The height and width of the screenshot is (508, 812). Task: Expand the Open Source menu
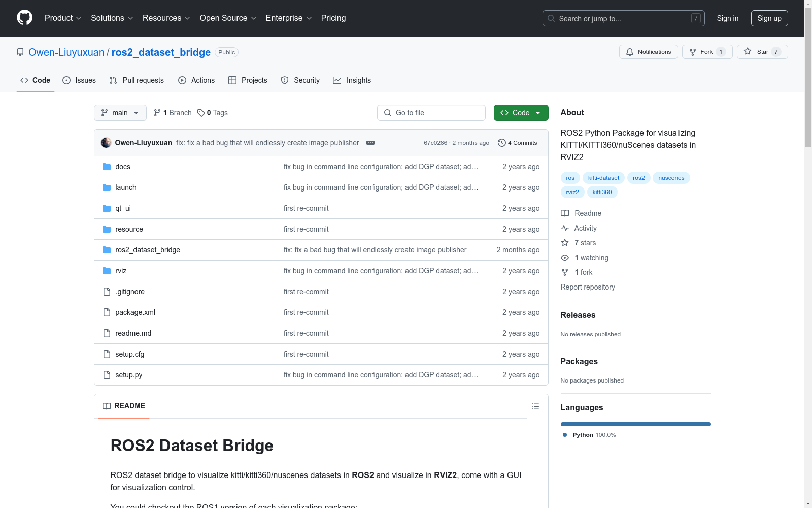[x=228, y=18]
